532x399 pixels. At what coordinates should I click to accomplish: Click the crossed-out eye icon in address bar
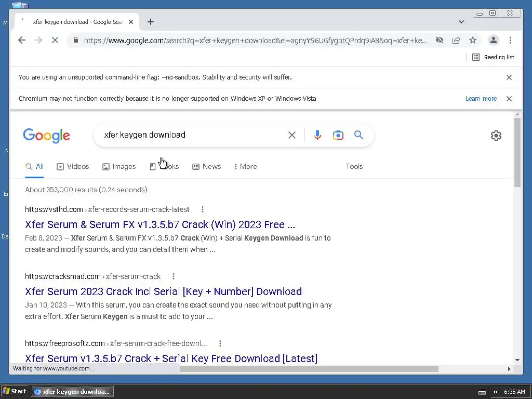tap(440, 41)
